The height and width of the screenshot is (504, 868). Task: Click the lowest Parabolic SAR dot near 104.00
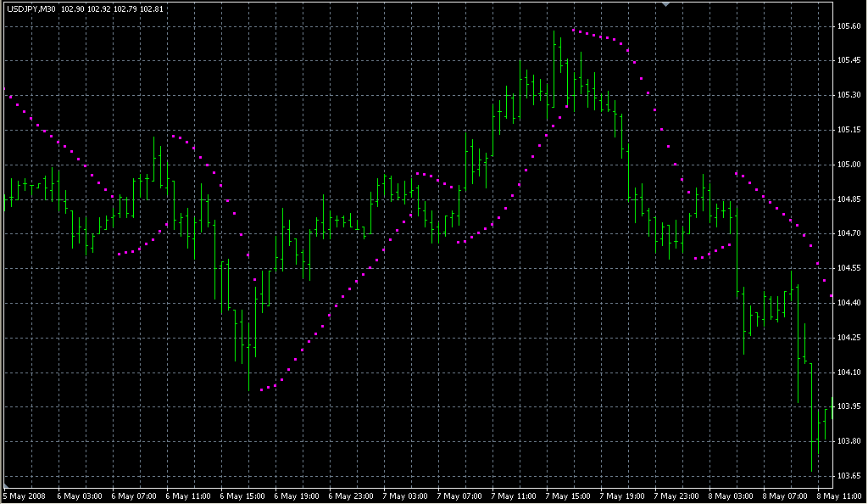pyautogui.click(x=262, y=390)
